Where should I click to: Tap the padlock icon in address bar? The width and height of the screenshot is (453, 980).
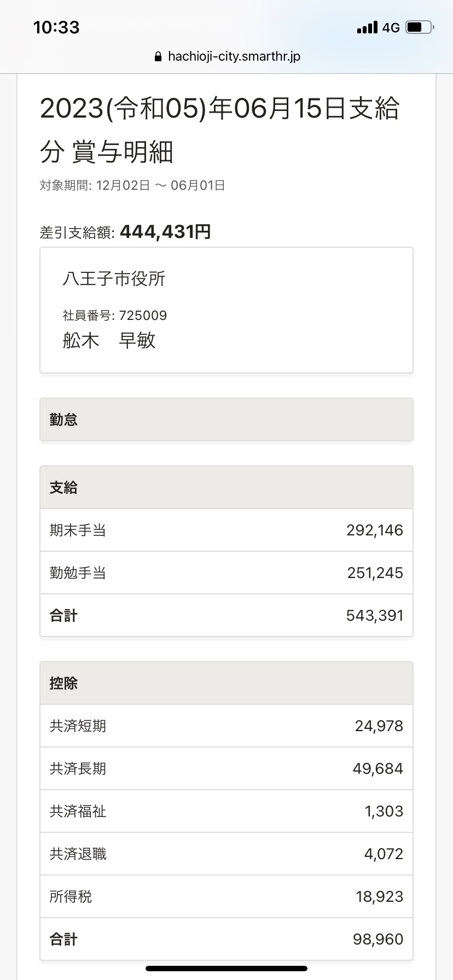point(158,56)
